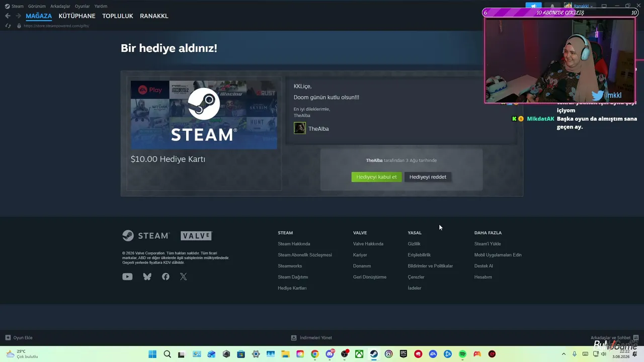Open the Steam'i Yükle link
This screenshot has height=362, width=644.
(488, 244)
